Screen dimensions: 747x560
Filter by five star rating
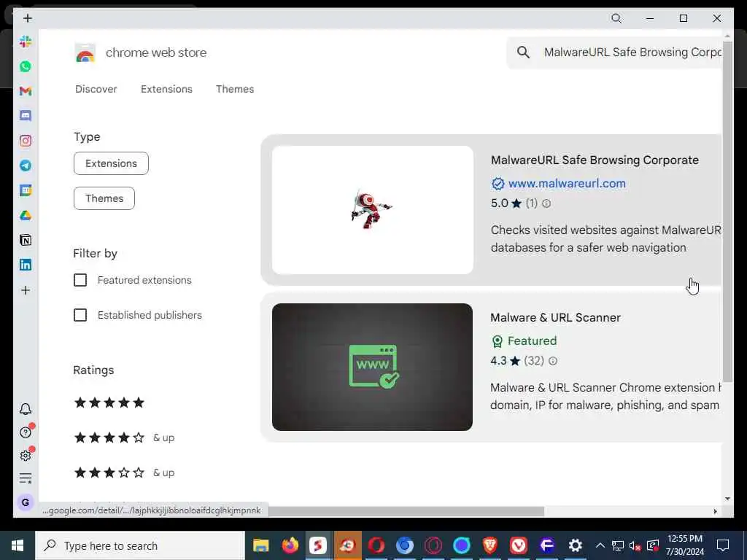coord(109,402)
